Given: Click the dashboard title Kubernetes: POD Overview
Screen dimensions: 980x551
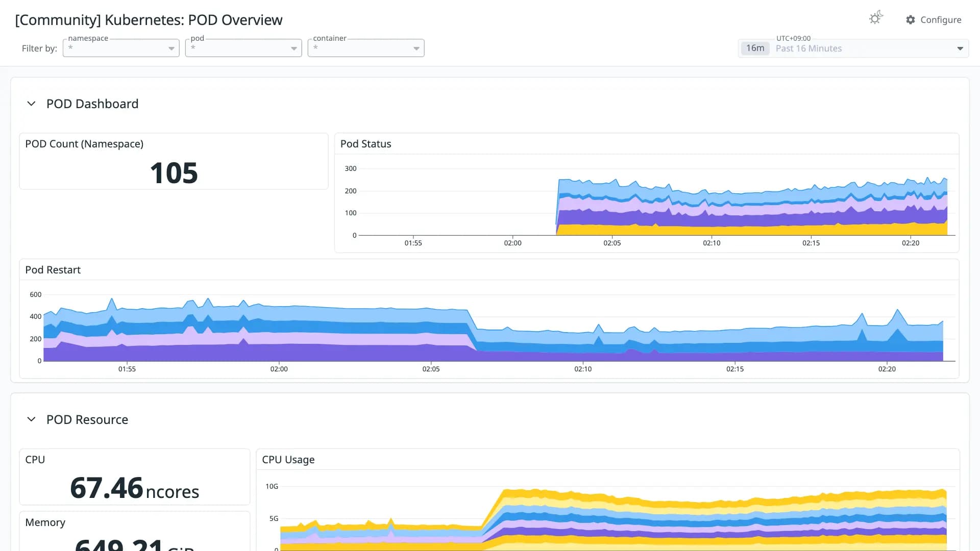Looking at the screenshot, I should pos(149,20).
